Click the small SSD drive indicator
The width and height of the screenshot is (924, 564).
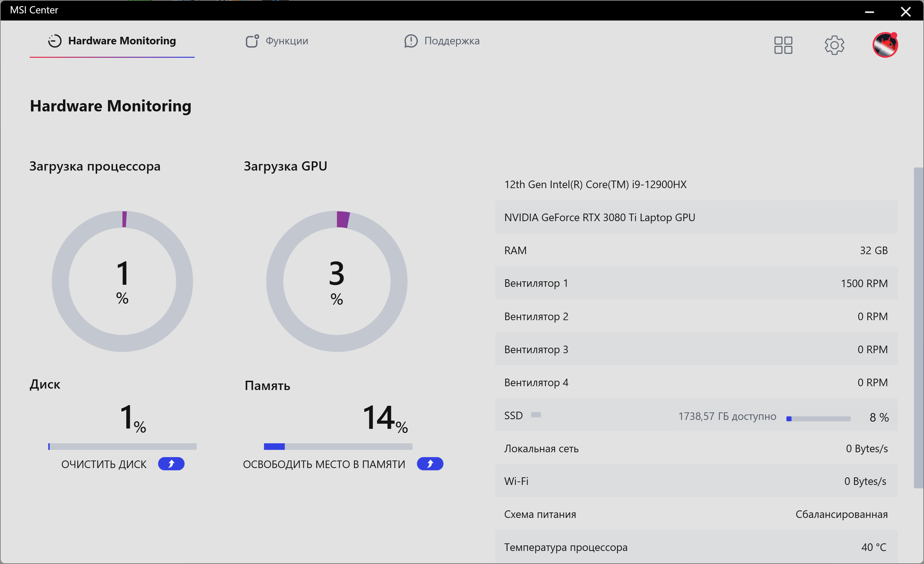click(x=536, y=415)
